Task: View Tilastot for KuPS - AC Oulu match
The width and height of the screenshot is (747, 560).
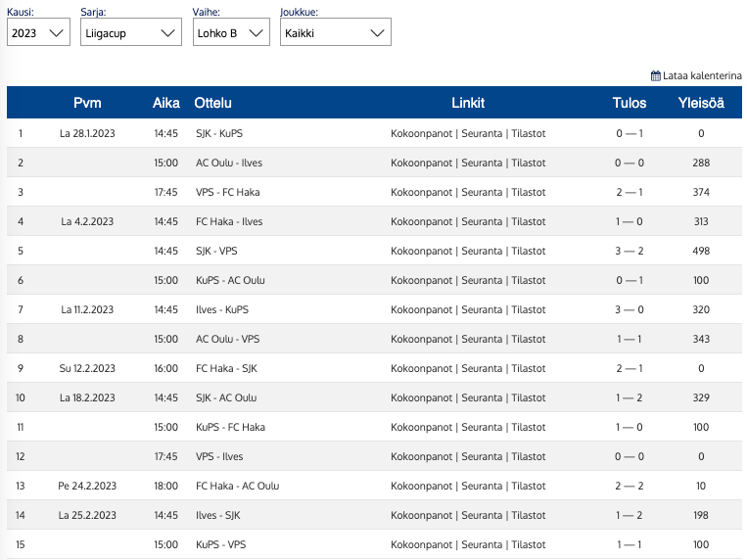Action: (529, 280)
